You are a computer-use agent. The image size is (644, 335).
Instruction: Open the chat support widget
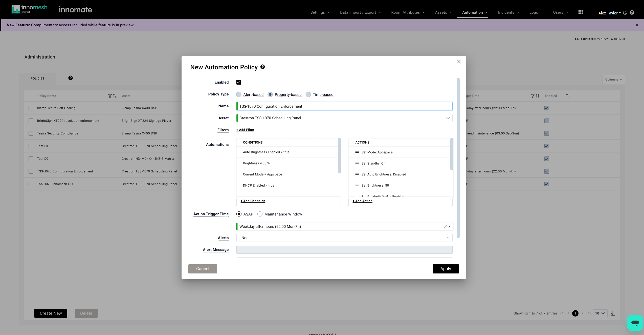pyautogui.click(x=635, y=323)
